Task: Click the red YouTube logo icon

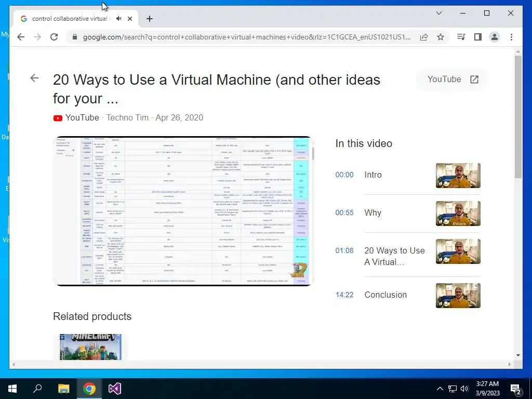Action: (58, 118)
